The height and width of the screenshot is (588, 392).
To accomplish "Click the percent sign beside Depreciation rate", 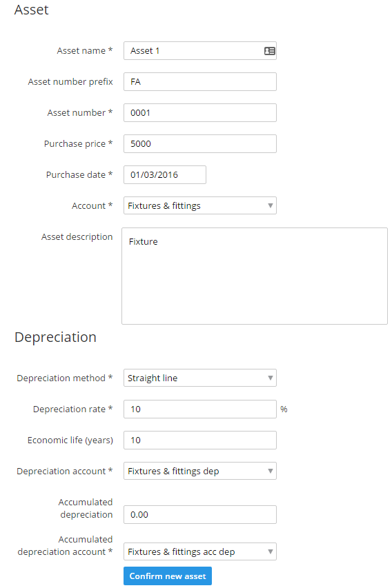I will [x=284, y=409].
